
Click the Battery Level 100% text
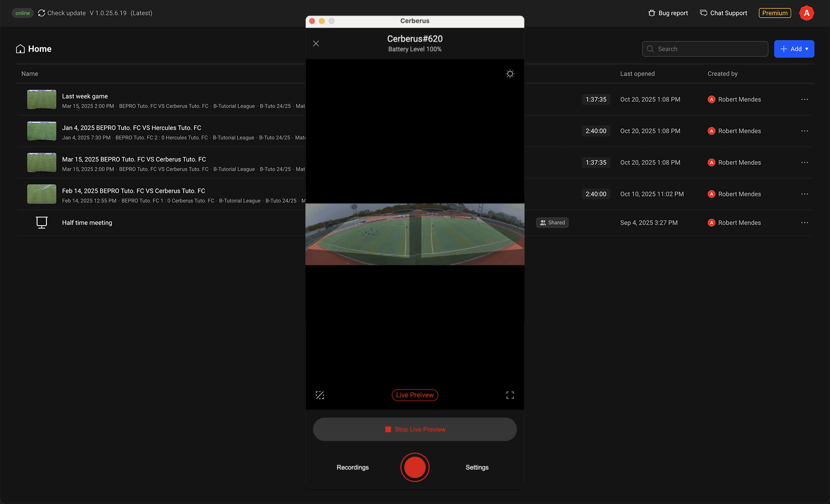415,49
